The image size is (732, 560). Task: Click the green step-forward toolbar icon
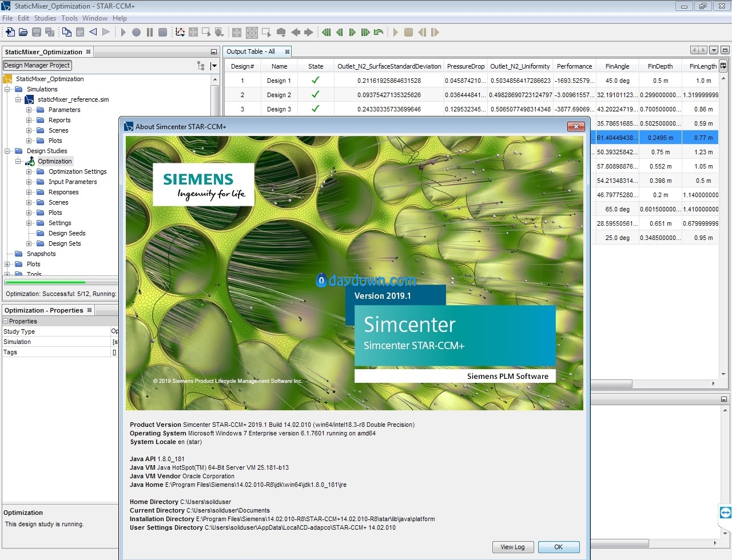click(x=352, y=32)
